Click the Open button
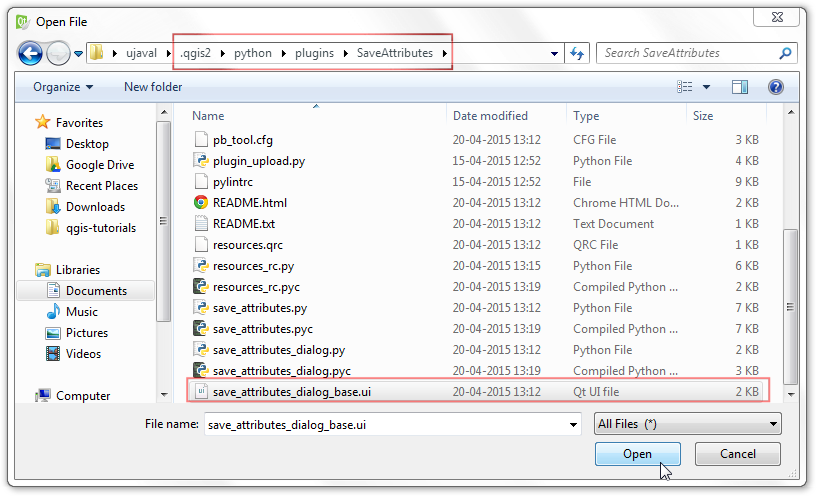817x496 pixels. pyautogui.click(x=637, y=454)
